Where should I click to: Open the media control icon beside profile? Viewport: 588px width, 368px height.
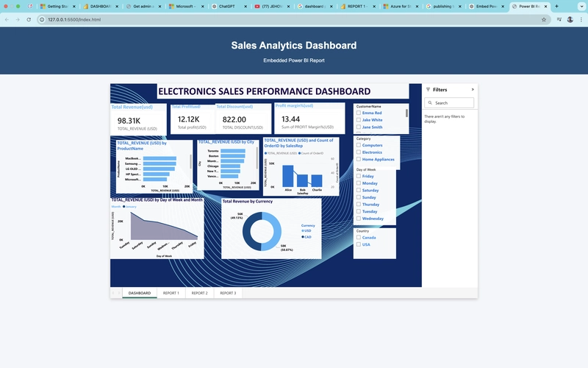(559, 20)
